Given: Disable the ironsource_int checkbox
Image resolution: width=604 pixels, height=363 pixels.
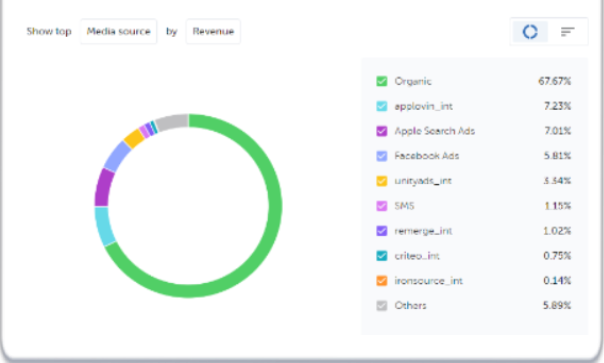Looking at the screenshot, I should [x=381, y=281].
